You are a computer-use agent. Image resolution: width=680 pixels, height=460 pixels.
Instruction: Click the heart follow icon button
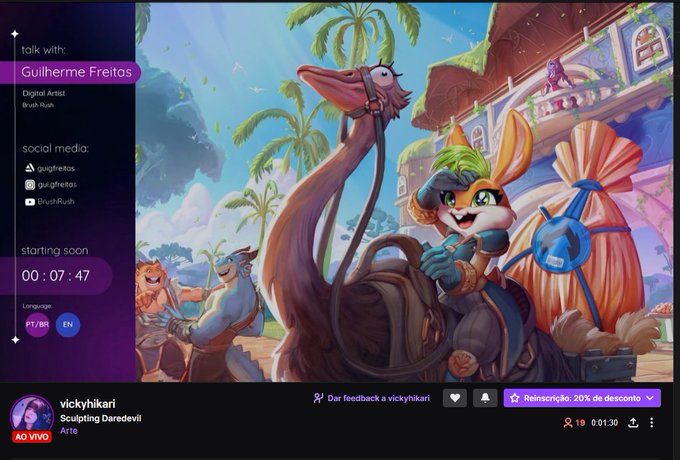pyautogui.click(x=454, y=398)
